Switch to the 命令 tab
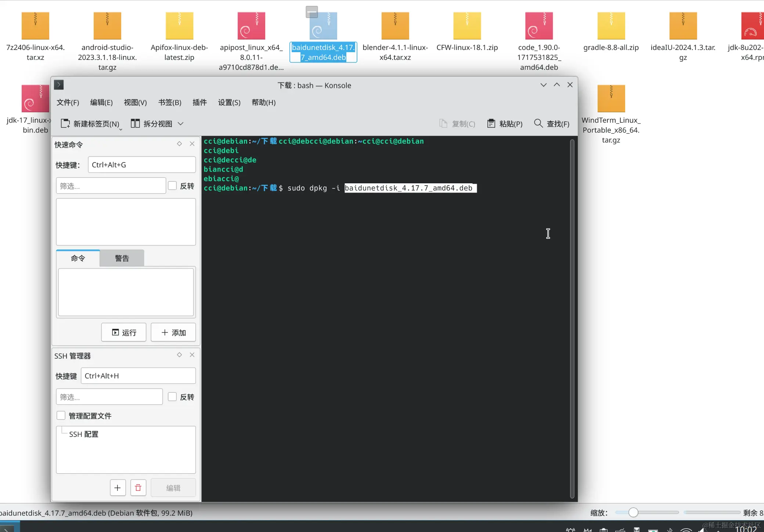764x532 pixels. [78, 258]
